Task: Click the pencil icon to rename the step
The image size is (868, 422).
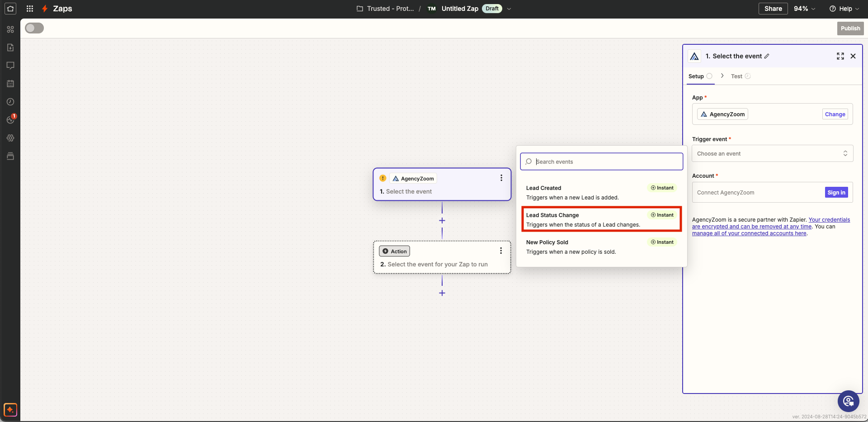Action: point(767,56)
